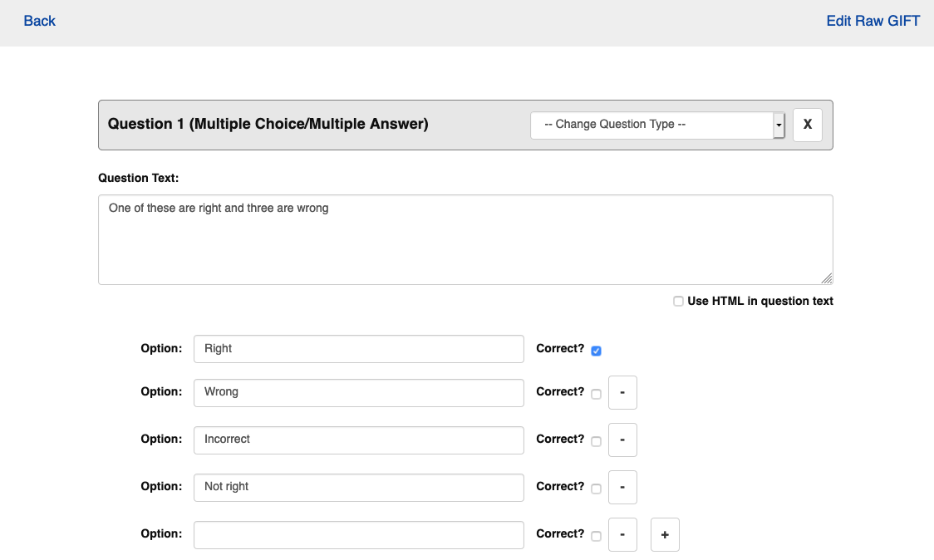934x560 pixels.
Task: Remove the 'Wrong' option with minus button
Action: [x=622, y=392]
